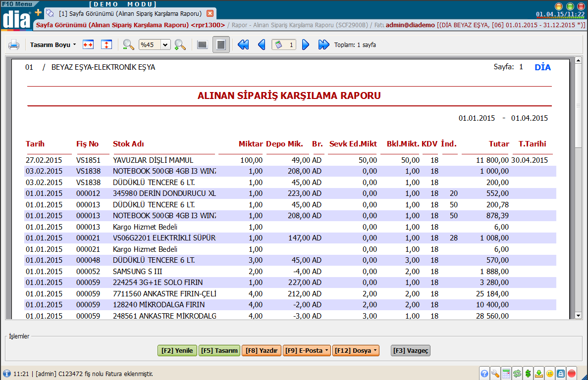Open the %45 zoom level combo box

[155, 45]
